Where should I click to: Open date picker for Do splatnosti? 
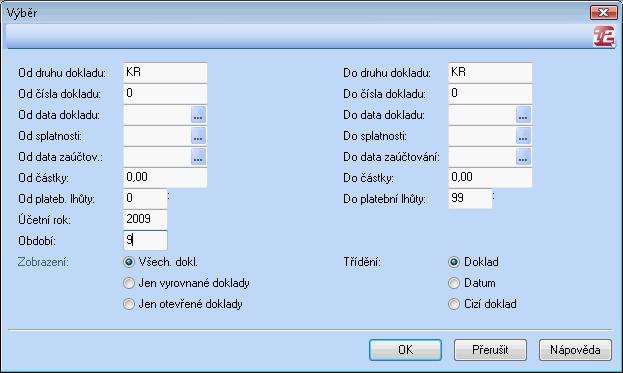coord(523,136)
